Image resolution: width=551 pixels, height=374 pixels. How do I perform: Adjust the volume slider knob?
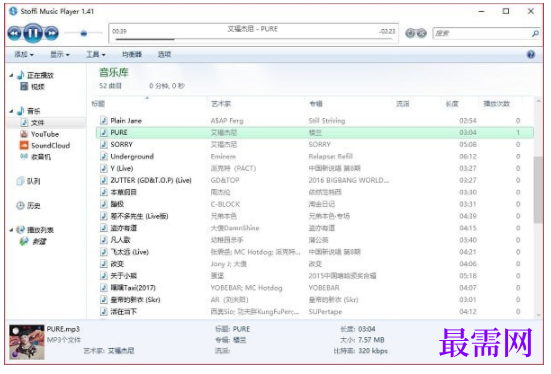pyautogui.click(x=84, y=33)
